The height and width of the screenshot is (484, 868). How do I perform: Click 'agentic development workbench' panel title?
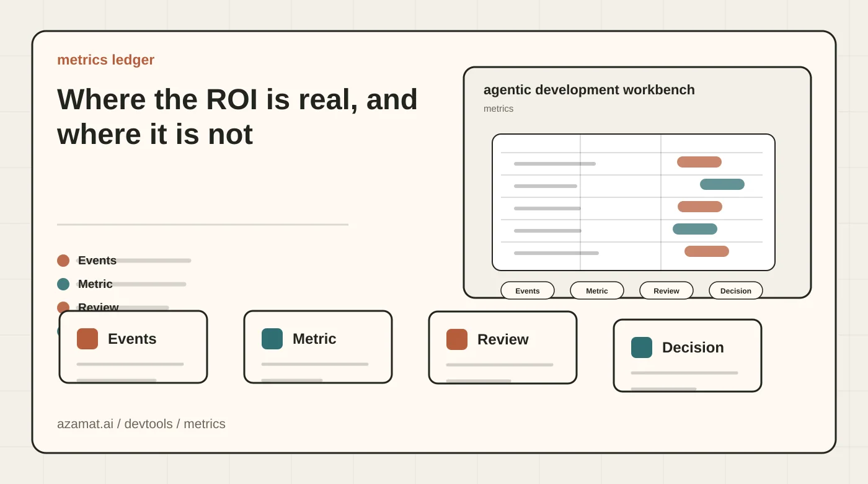click(589, 90)
